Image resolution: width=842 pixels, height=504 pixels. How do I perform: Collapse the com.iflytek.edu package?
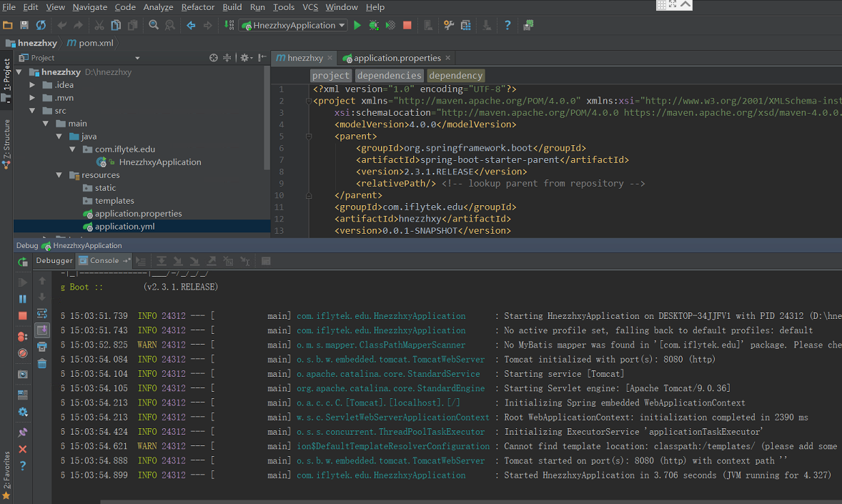72,149
